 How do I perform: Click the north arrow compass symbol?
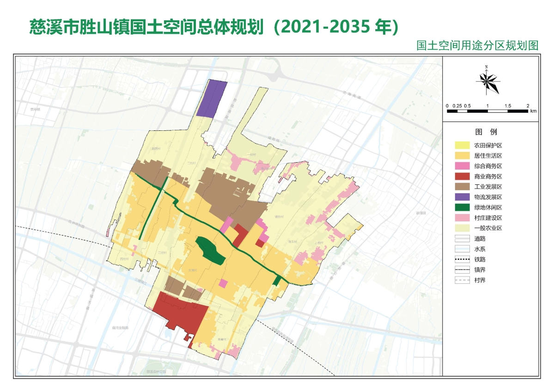488,82
